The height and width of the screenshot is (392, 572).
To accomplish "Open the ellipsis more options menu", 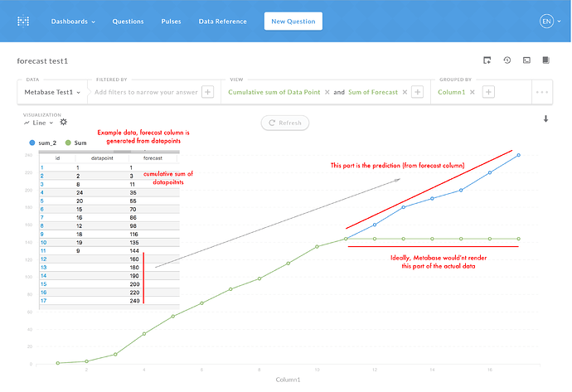I will click(541, 92).
